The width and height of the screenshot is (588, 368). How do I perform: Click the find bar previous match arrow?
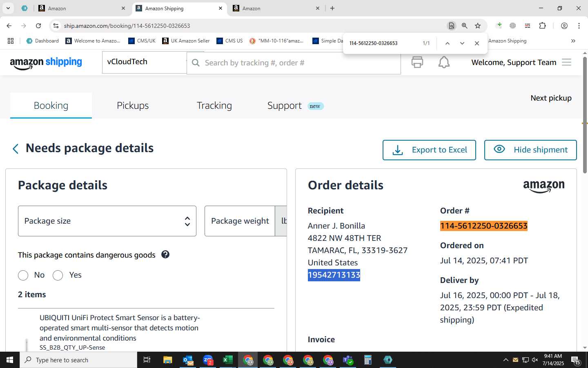click(447, 43)
